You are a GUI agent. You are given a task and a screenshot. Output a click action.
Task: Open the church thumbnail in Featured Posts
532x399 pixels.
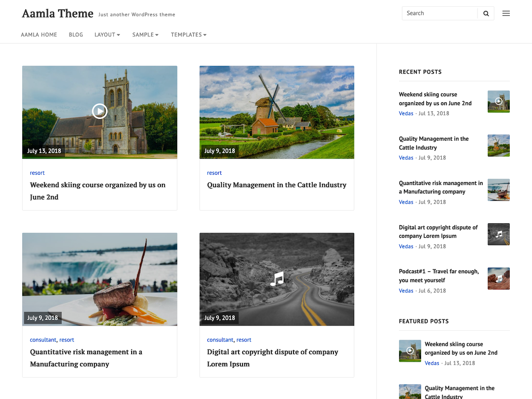(x=410, y=351)
